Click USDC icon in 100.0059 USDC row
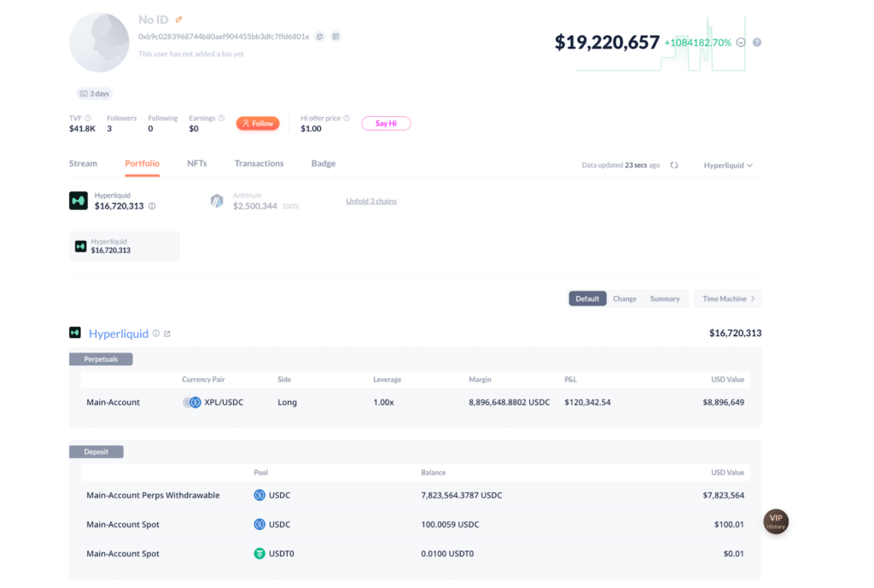874x588 pixels. click(x=259, y=525)
